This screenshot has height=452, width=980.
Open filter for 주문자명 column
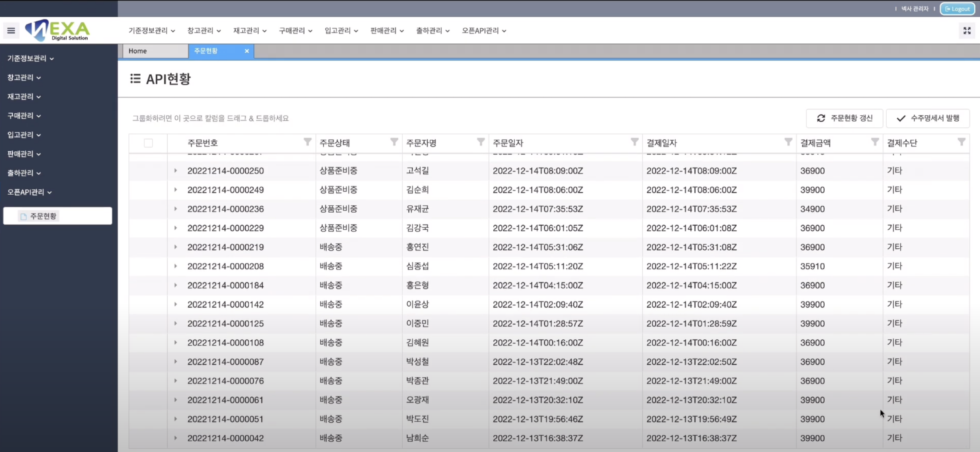click(481, 142)
